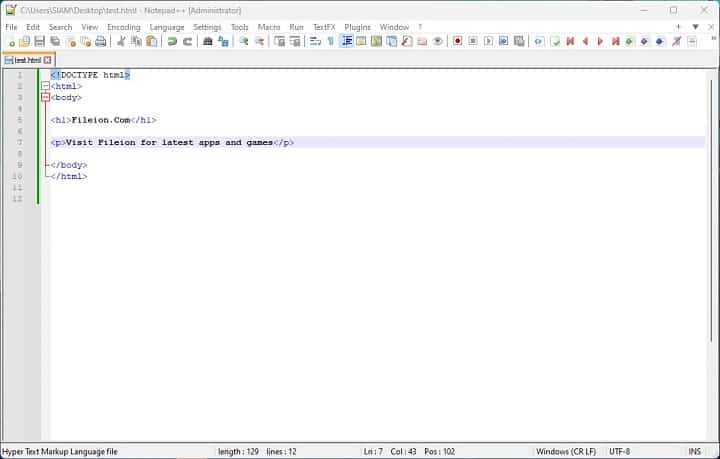This screenshot has height=459, width=720.
Task: Toggle synchronize vertical scrolling icon
Action: [279, 42]
